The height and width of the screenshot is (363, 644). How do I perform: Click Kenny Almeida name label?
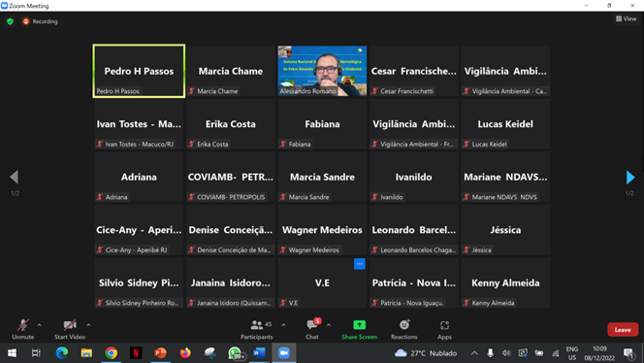[x=493, y=303]
